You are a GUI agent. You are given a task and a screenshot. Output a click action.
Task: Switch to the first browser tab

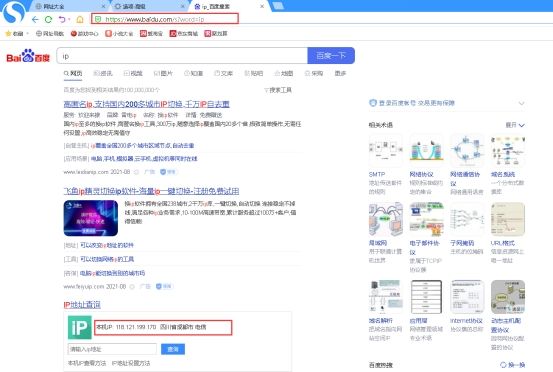click(x=70, y=6)
